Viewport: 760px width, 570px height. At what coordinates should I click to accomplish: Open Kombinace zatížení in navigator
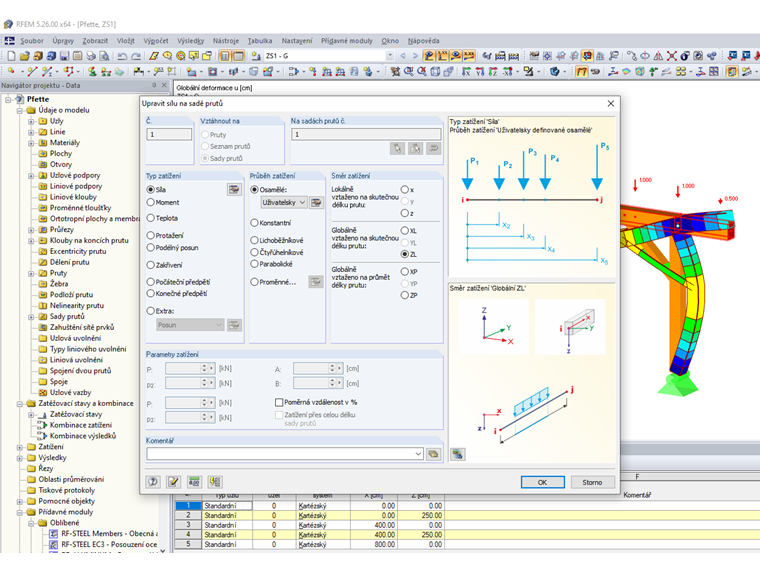pos(80,425)
